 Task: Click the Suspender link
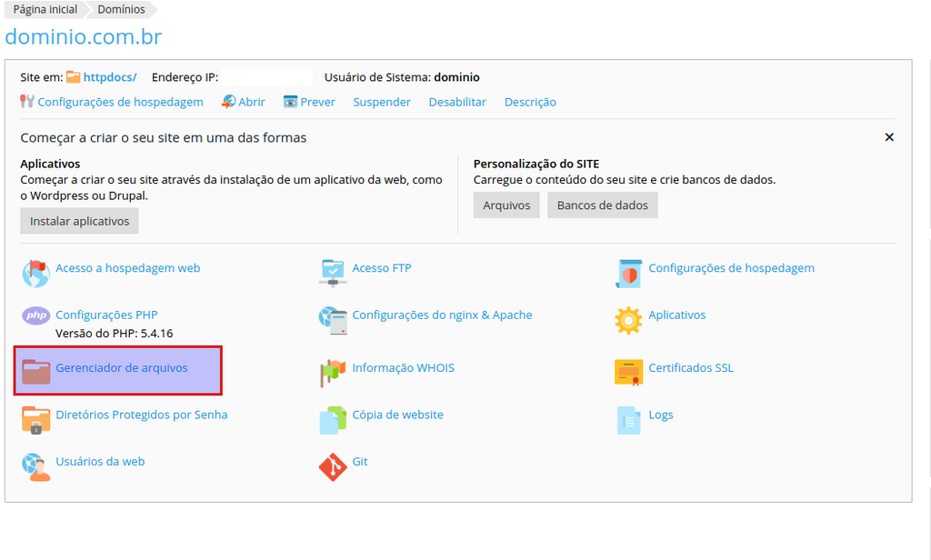click(382, 102)
